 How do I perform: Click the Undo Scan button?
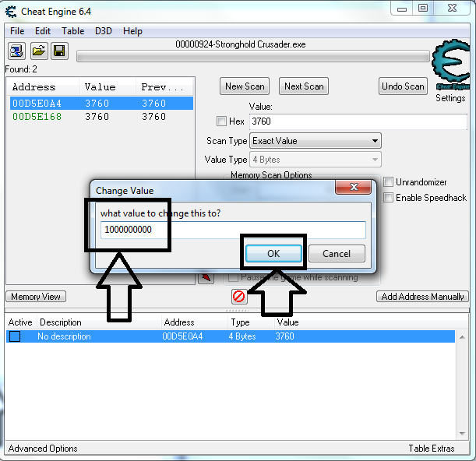pyautogui.click(x=403, y=86)
